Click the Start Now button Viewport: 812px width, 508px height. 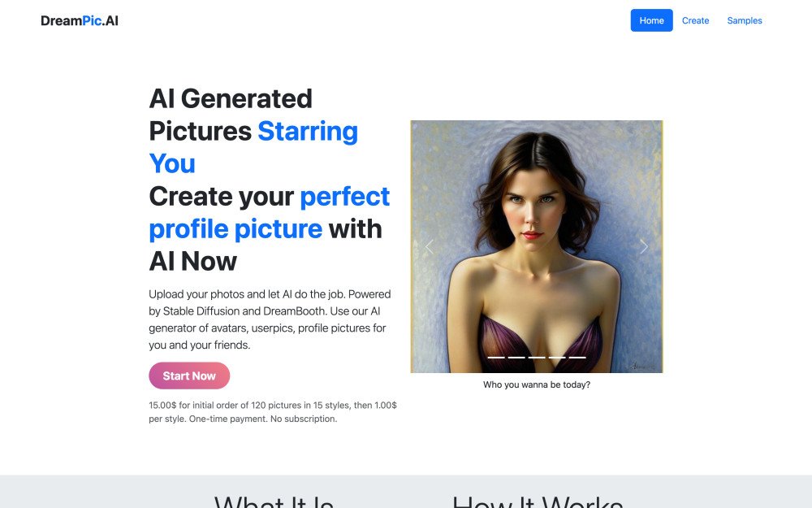coord(189,376)
